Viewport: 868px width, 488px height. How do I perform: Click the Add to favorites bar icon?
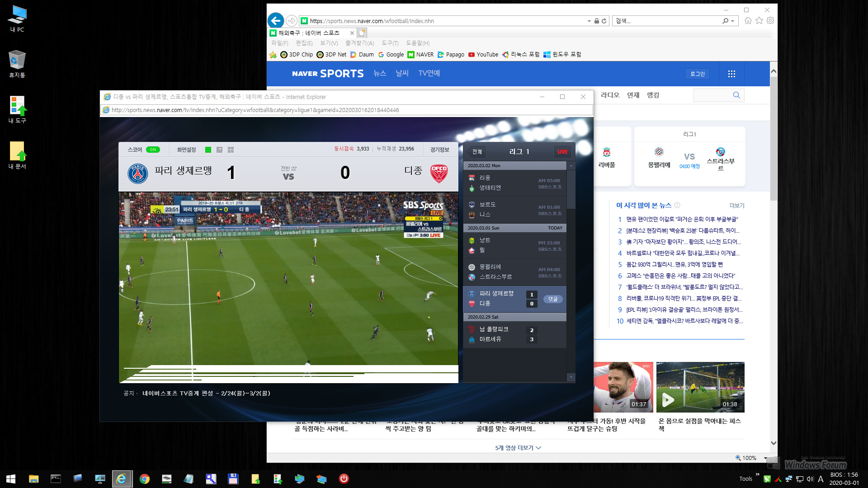(x=273, y=55)
